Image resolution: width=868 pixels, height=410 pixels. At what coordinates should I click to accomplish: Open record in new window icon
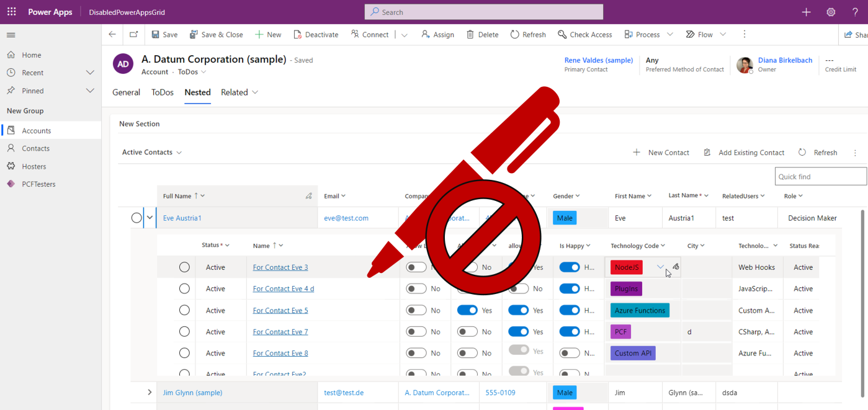[x=133, y=35]
